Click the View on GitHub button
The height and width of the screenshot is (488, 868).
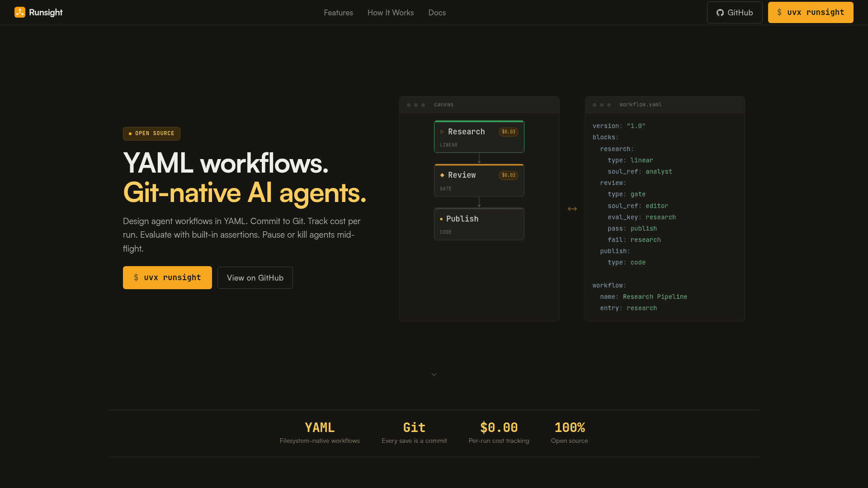coord(255,277)
